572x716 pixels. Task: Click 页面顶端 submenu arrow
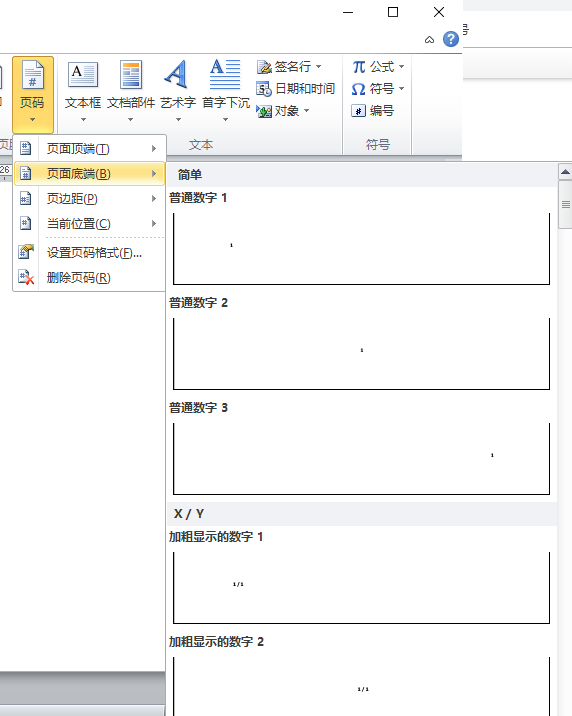[154, 148]
